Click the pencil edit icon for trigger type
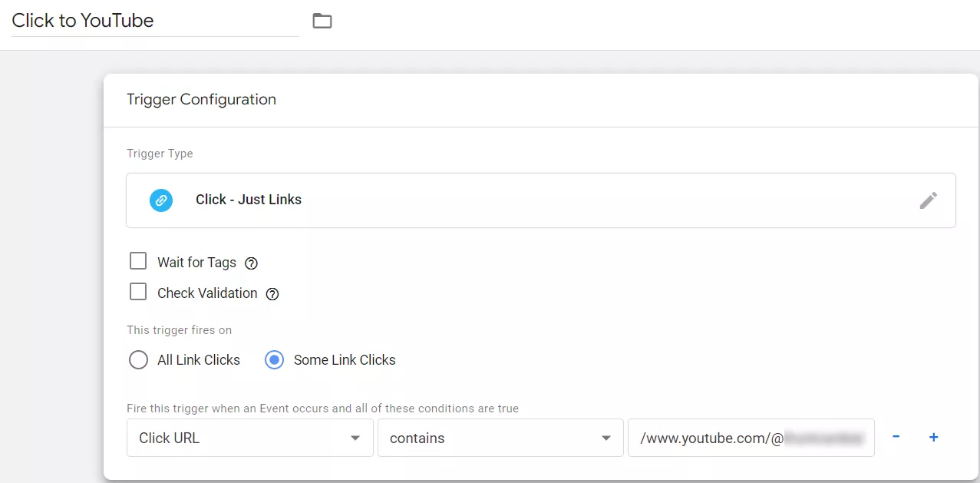Screen dimensions: 980x483 [929, 200]
